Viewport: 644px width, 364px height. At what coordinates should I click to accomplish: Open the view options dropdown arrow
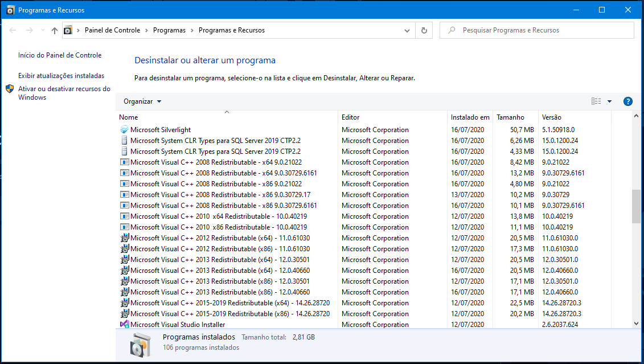click(x=609, y=101)
